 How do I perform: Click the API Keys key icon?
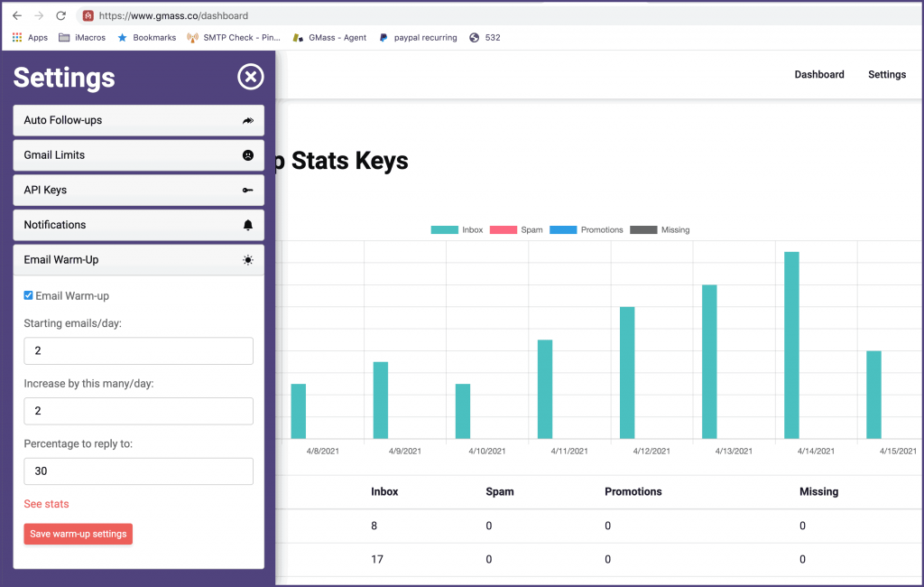(x=248, y=190)
